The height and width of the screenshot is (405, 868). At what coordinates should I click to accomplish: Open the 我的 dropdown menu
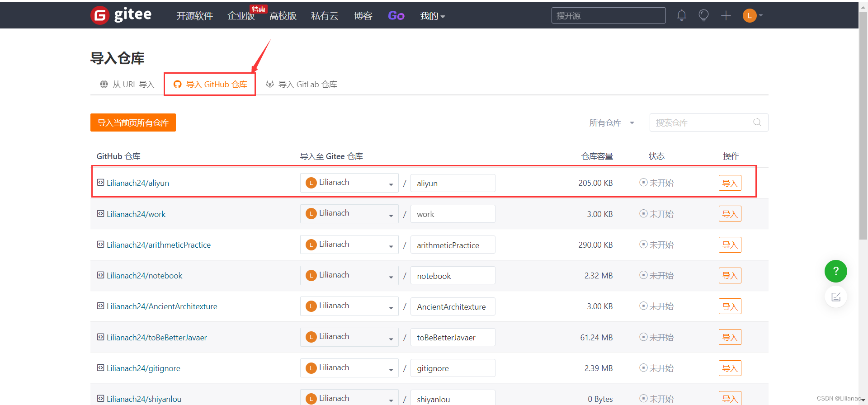pyautogui.click(x=432, y=16)
